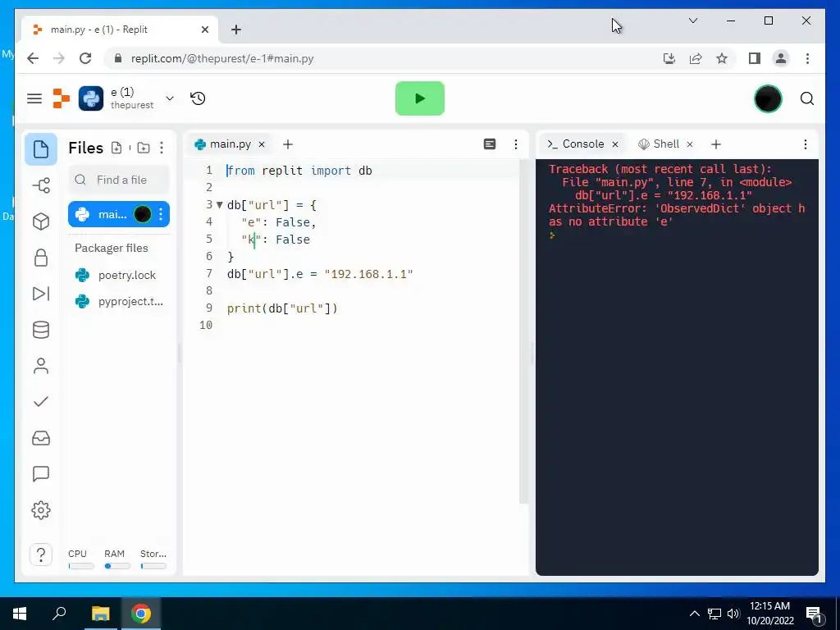This screenshot has height=630, width=840.
Task: Open the main.py file row options menu
Action: (x=161, y=214)
